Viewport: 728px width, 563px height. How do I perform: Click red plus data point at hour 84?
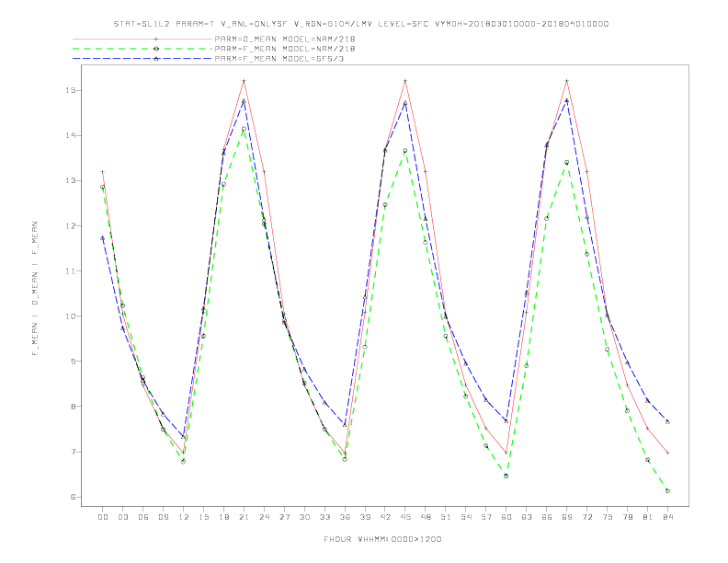[667, 453]
